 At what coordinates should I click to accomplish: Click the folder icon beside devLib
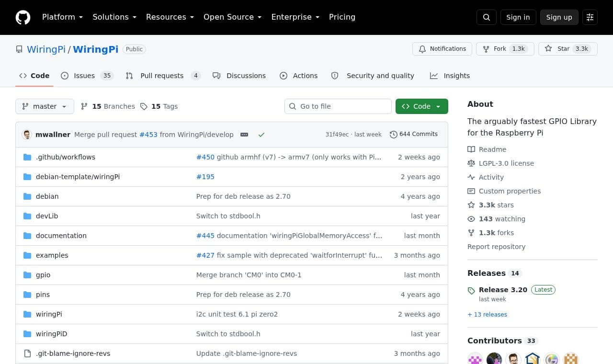pyautogui.click(x=27, y=216)
